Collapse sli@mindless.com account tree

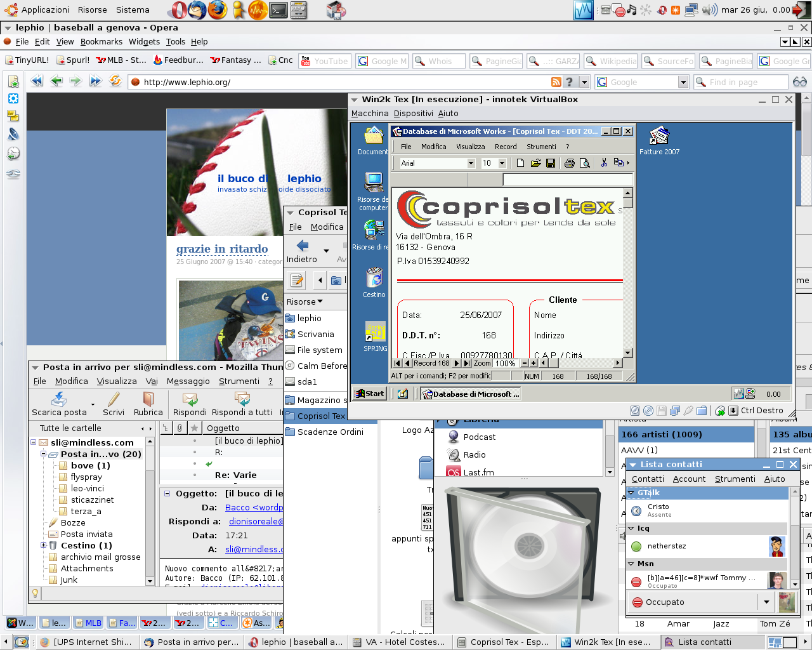pyautogui.click(x=33, y=442)
